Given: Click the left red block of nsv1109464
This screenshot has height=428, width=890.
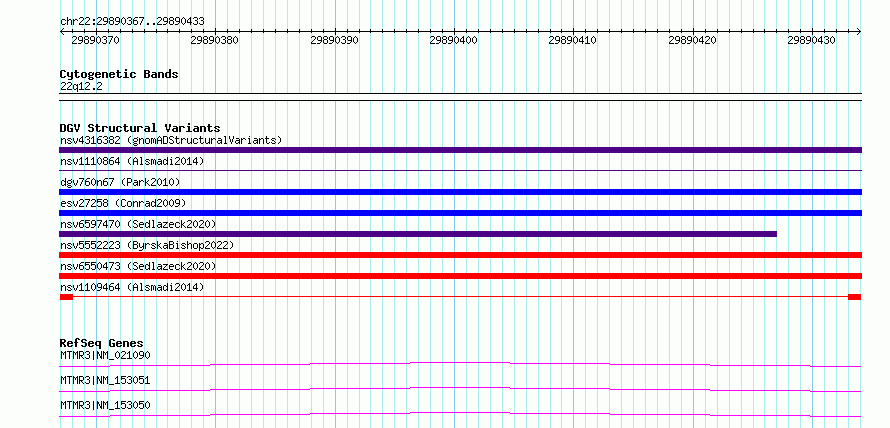Looking at the screenshot, I should point(66,297).
